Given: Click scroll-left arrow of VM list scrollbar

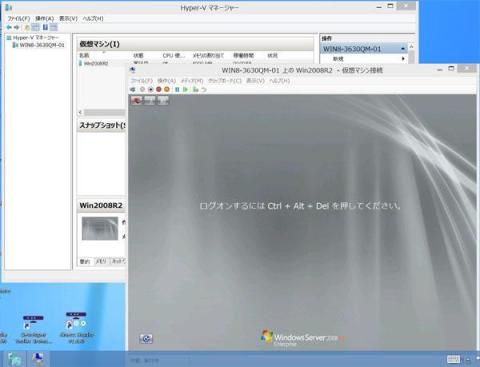Looking at the screenshot, I should click(x=80, y=112).
